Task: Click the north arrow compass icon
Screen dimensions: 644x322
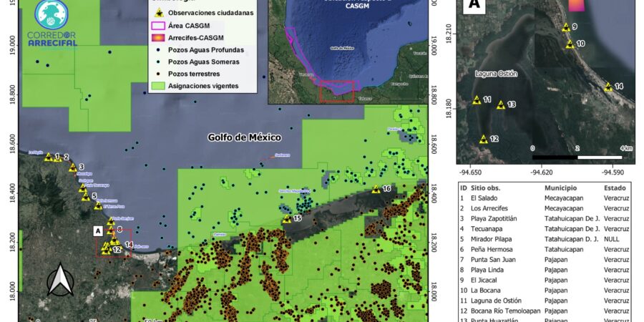Action: 60,280
